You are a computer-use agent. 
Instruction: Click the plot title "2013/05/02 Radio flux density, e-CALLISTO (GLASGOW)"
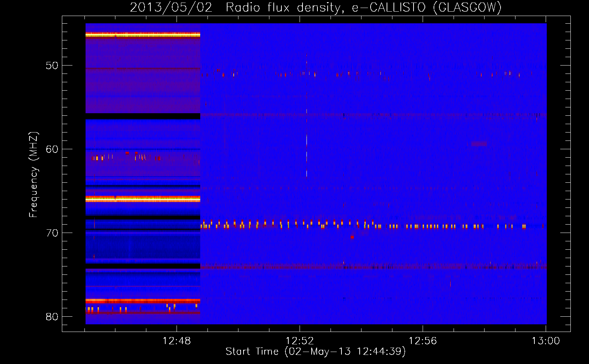(316, 7)
